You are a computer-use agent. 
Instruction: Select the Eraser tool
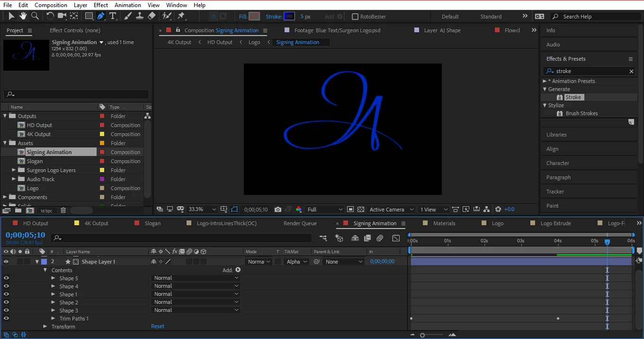(152, 16)
